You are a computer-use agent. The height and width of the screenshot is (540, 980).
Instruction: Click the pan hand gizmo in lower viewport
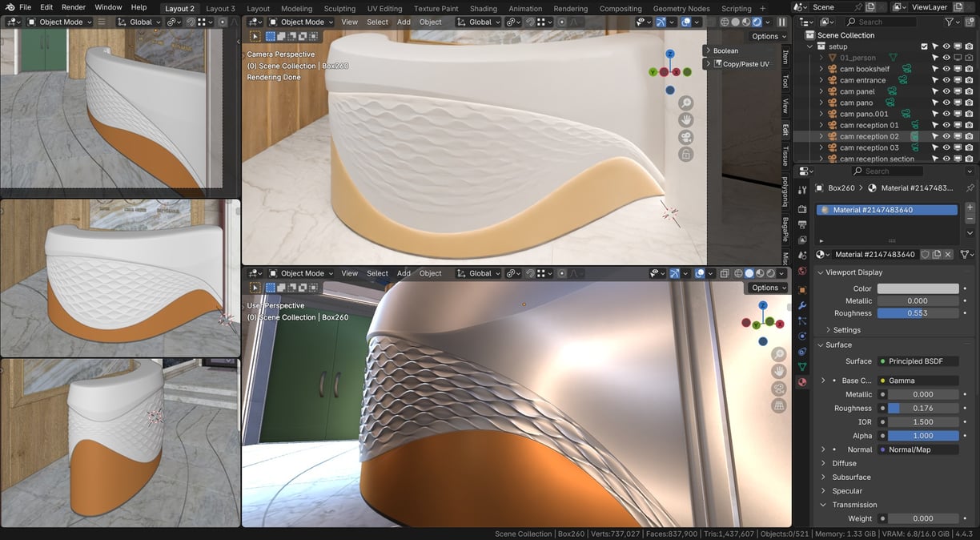(x=778, y=372)
